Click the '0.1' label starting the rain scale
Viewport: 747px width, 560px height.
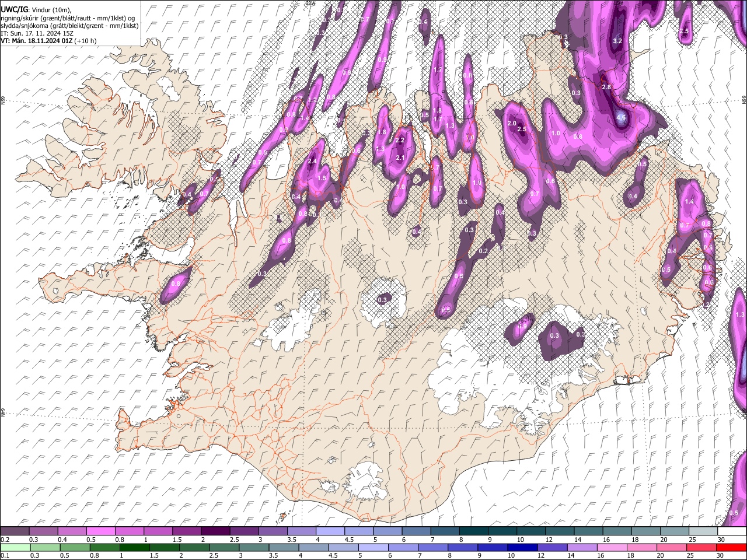[x=5, y=556]
